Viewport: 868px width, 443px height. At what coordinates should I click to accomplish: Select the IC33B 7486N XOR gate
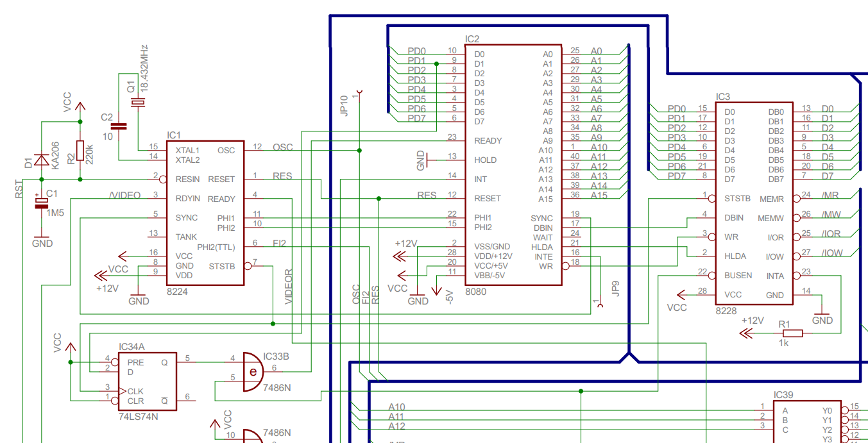pyautogui.click(x=253, y=372)
